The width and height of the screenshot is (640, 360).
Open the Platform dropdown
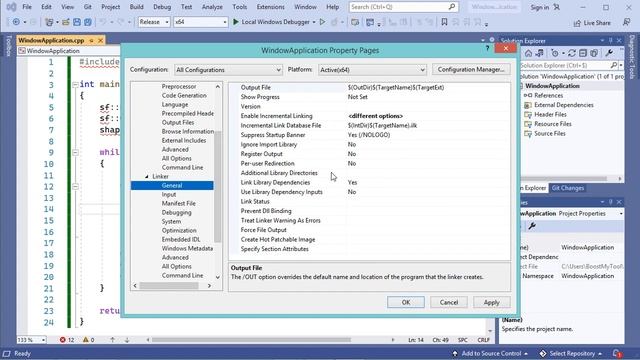pos(372,70)
